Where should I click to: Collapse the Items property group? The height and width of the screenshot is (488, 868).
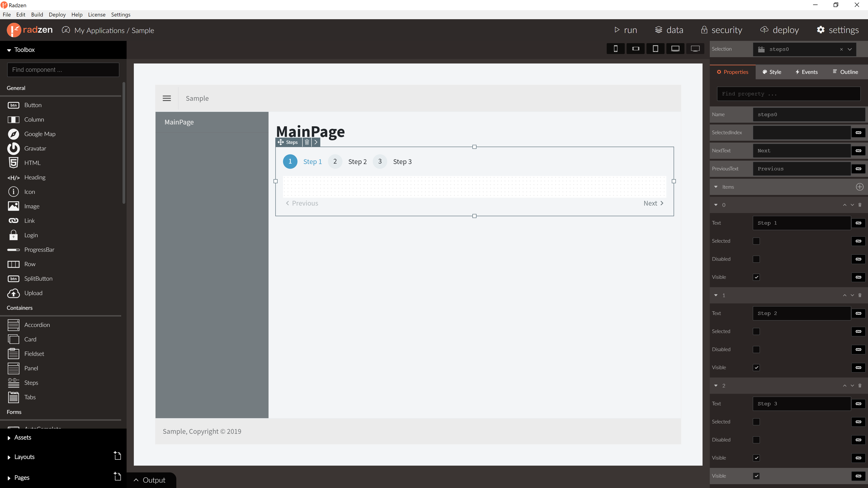716,187
